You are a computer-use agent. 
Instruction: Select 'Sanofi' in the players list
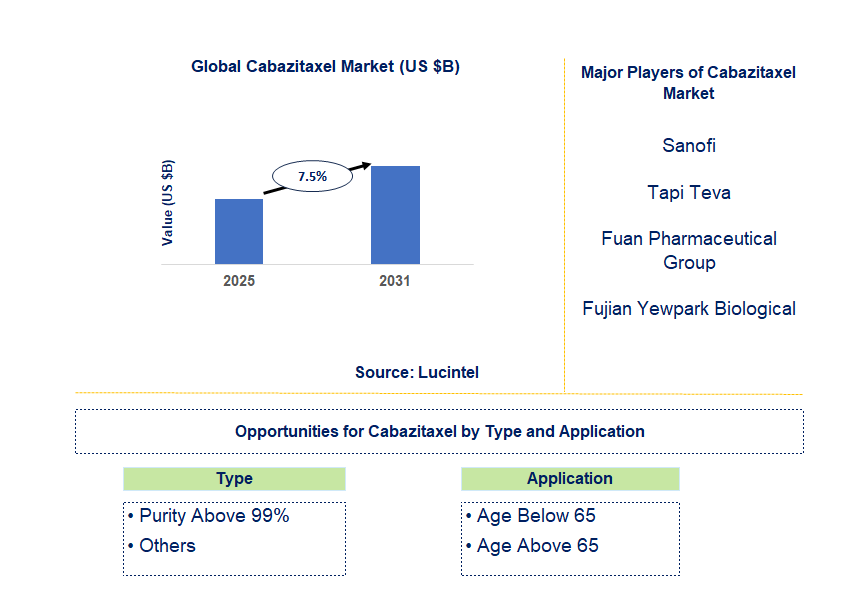[689, 145]
